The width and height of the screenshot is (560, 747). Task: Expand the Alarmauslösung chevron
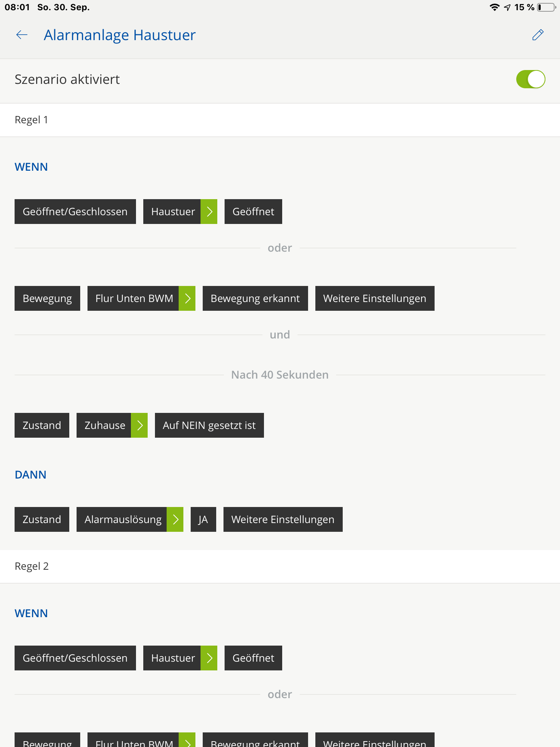click(x=175, y=519)
